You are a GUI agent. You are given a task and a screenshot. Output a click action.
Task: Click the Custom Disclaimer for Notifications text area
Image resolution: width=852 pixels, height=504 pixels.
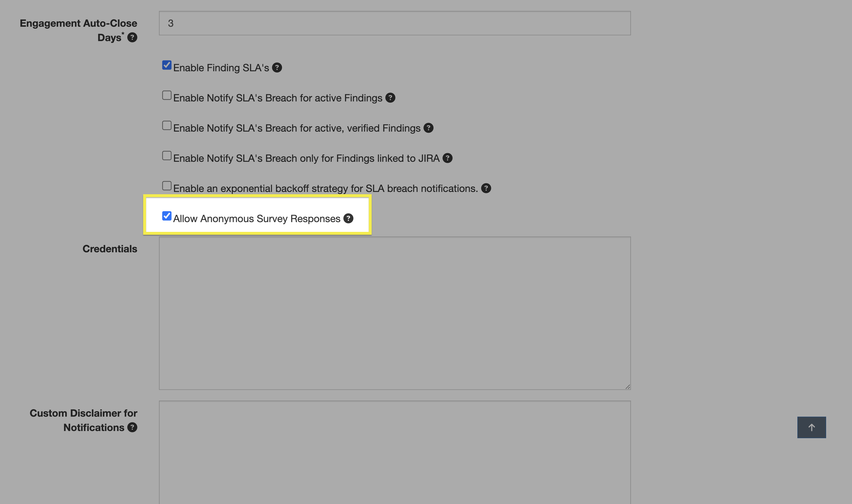394,452
